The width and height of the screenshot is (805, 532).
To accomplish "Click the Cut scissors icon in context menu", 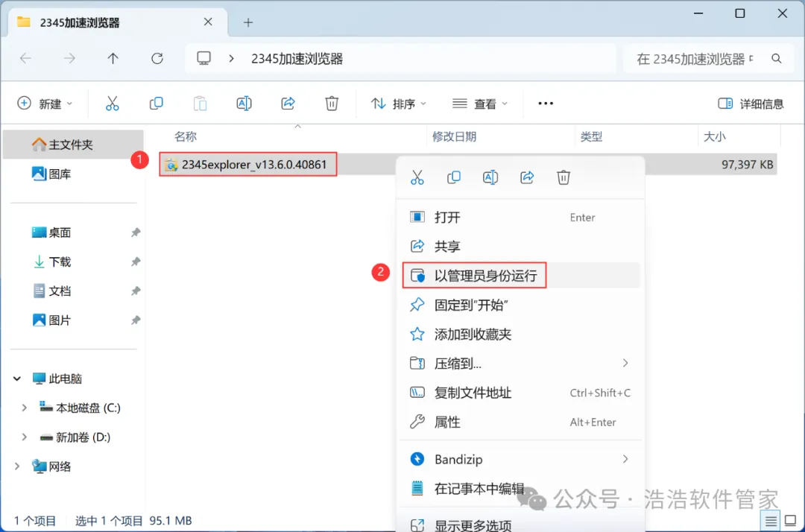I will coord(417,177).
